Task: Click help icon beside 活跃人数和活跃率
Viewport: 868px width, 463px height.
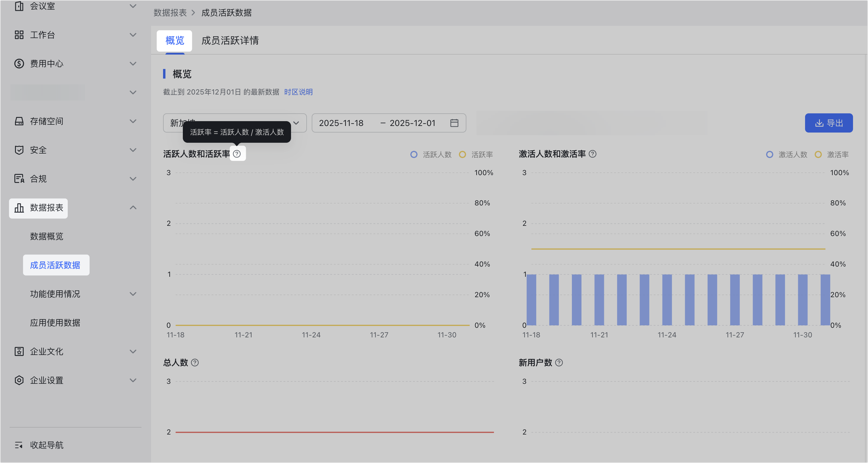Action: point(237,154)
